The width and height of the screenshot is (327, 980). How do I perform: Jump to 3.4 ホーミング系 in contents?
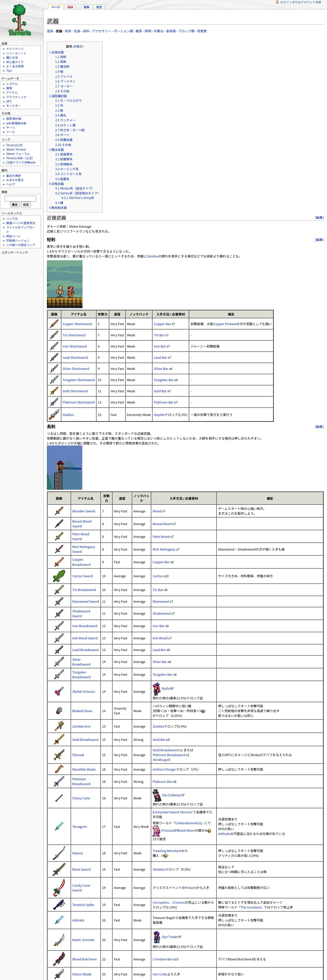click(x=67, y=169)
